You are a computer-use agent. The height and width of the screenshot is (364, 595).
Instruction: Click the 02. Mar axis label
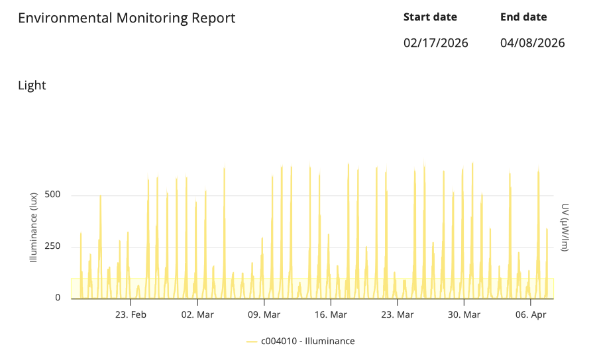(197, 315)
